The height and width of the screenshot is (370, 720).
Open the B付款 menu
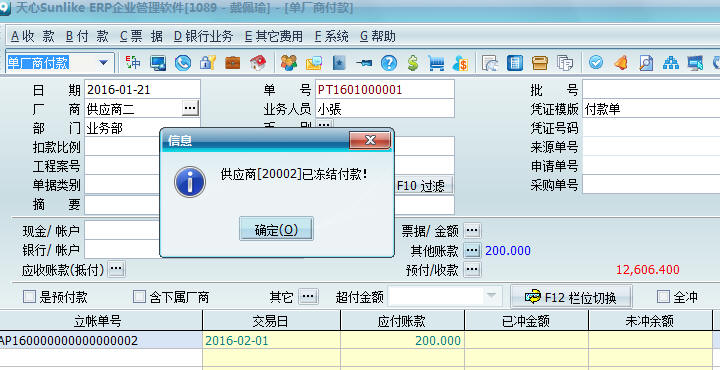point(87,36)
